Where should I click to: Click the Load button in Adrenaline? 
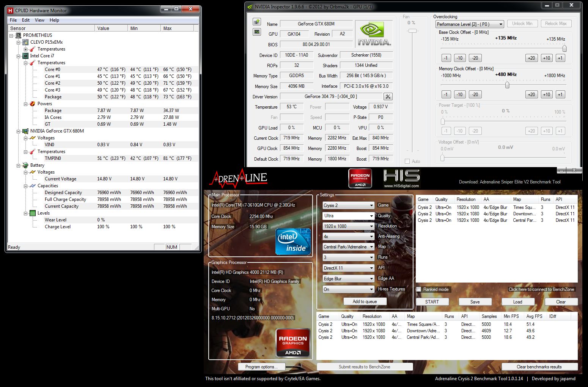(518, 302)
